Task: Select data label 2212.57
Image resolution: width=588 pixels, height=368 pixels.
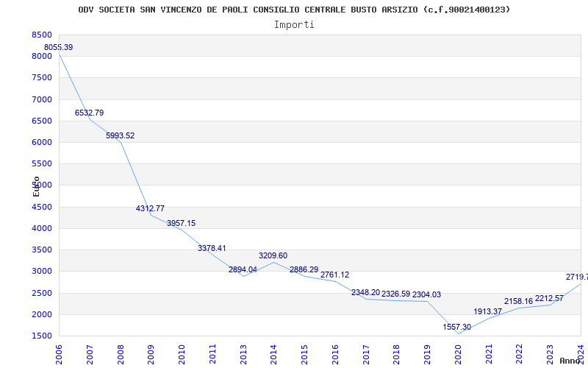Action: (549, 299)
